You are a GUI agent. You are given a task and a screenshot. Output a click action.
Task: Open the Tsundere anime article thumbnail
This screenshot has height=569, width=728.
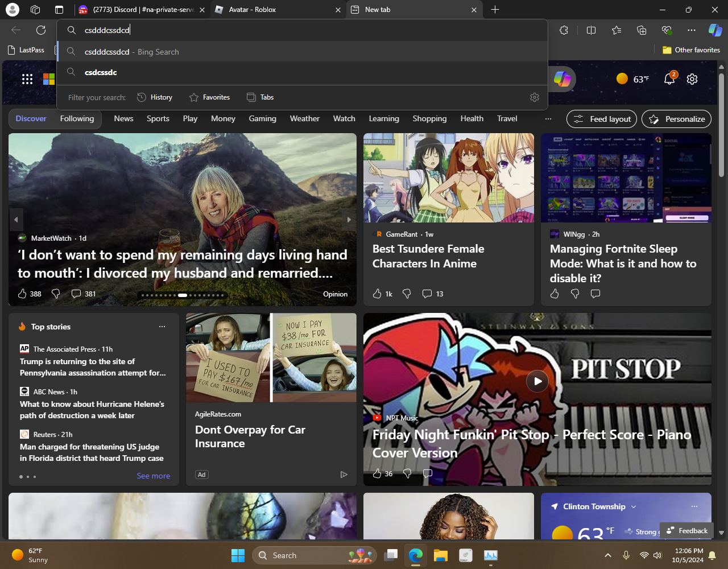point(449,178)
